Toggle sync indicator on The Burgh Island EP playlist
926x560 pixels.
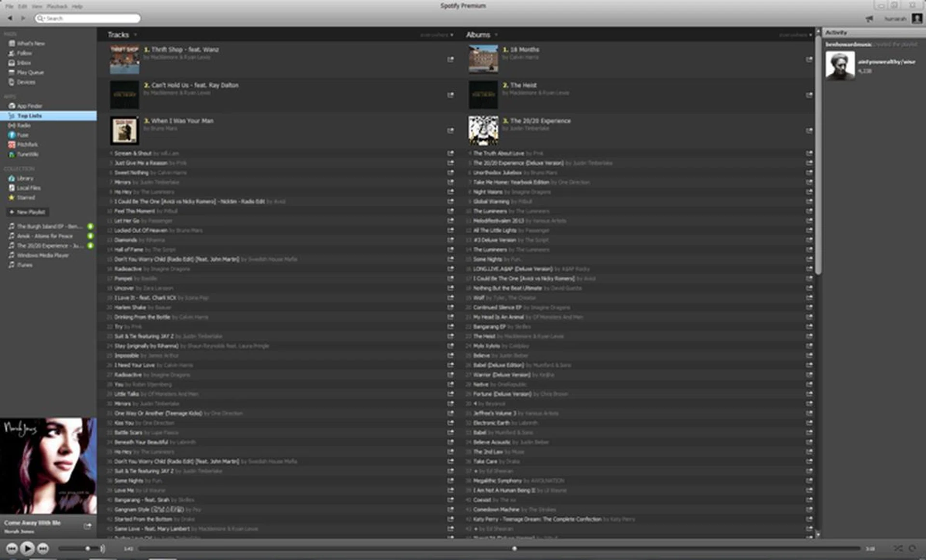89,227
